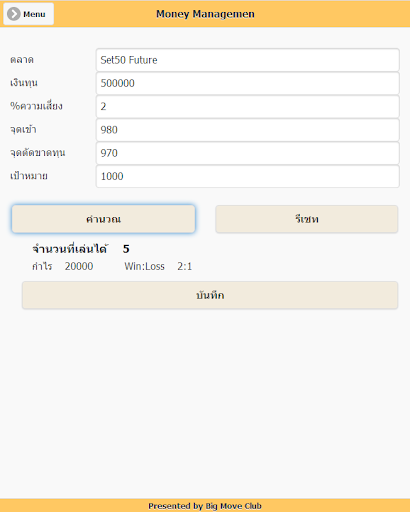Image resolution: width=410 pixels, height=512 pixels.
Task: Click the %ความเสี่ยง label
Action: [x=36, y=106]
